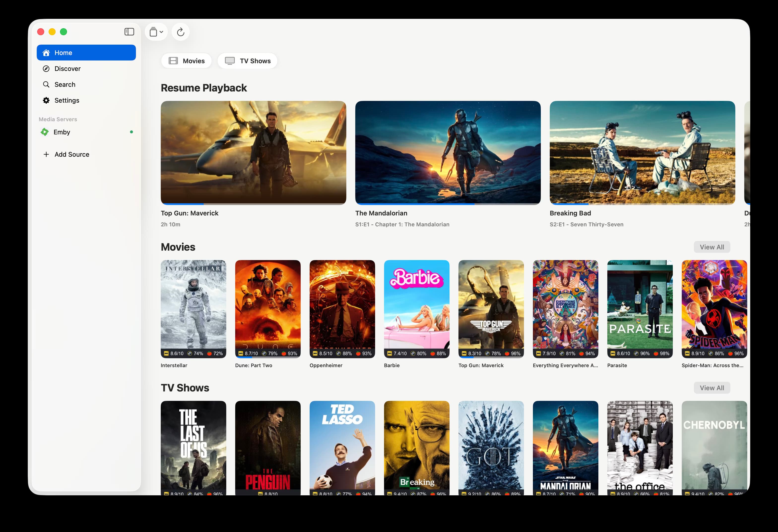The width and height of the screenshot is (778, 532).
Task: Toggle the sidebar visibility icon
Action: click(129, 32)
